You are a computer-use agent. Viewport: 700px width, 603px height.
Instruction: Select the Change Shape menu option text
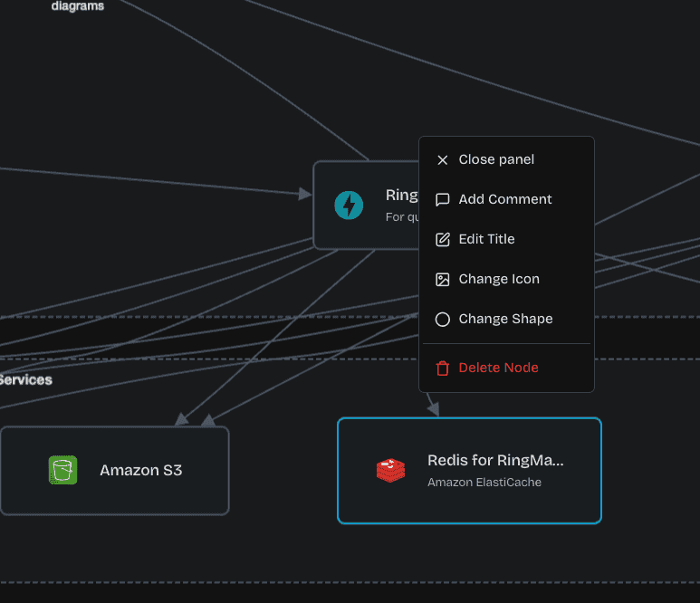[x=505, y=320]
